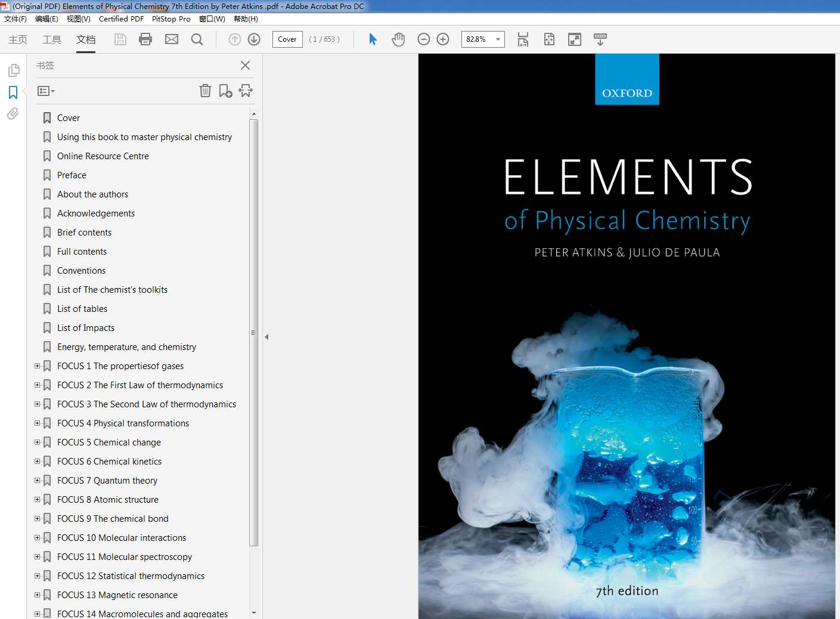This screenshot has height=619, width=840.
Task: Open the Attachments panel
Action: (x=13, y=113)
